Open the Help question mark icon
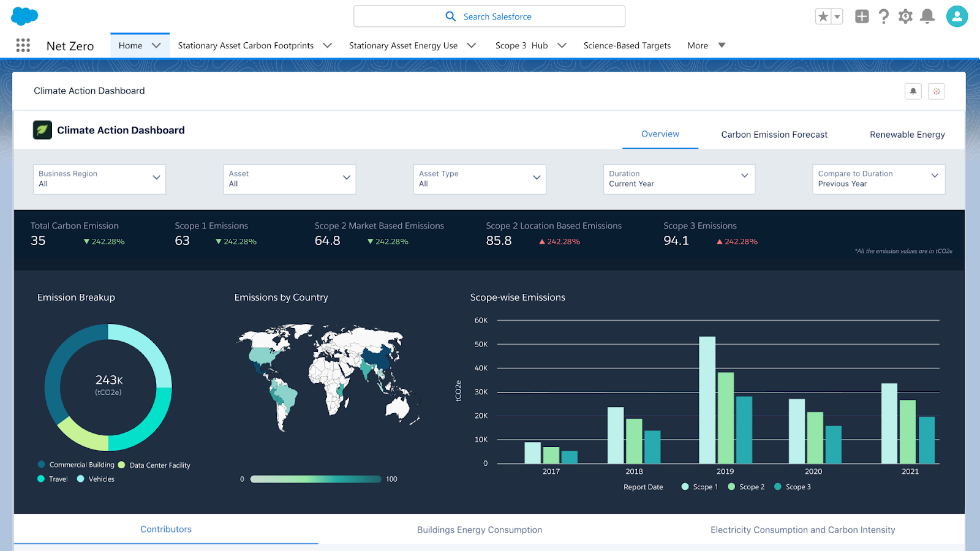 [x=883, y=17]
